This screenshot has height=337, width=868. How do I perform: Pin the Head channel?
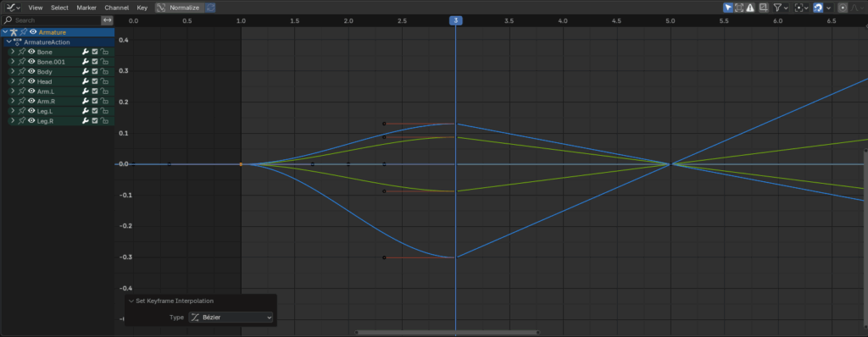[22, 81]
